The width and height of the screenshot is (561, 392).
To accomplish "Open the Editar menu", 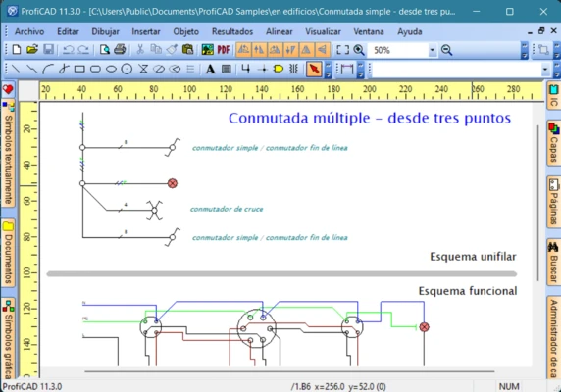I will pyautogui.click(x=68, y=31).
